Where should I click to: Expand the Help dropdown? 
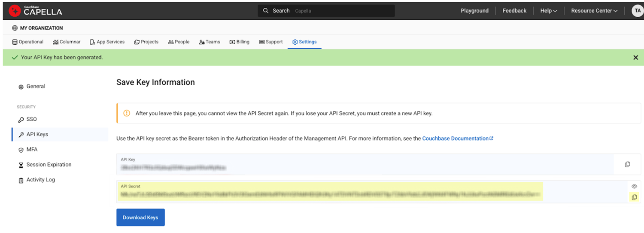coord(548,11)
